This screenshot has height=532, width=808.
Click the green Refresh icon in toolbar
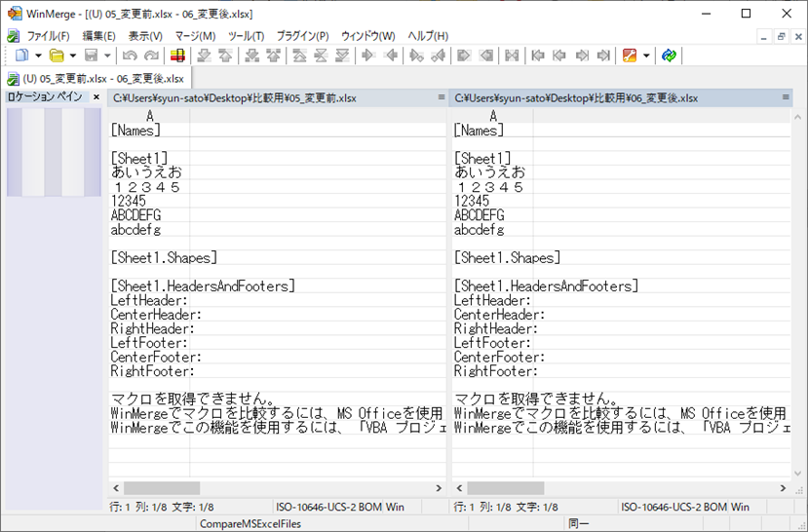(x=669, y=56)
